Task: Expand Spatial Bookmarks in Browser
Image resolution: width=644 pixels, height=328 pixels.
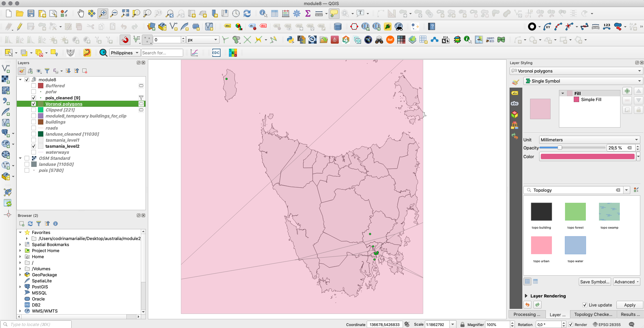Action: [20, 244]
